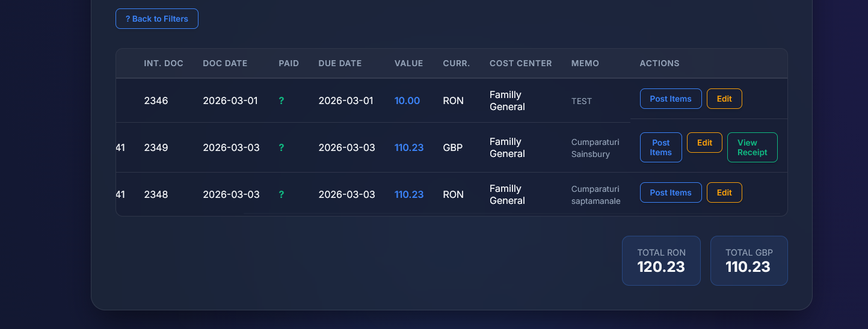Edit the document 2346 entry
This screenshot has width=868, height=329.
[x=724, y=99]
